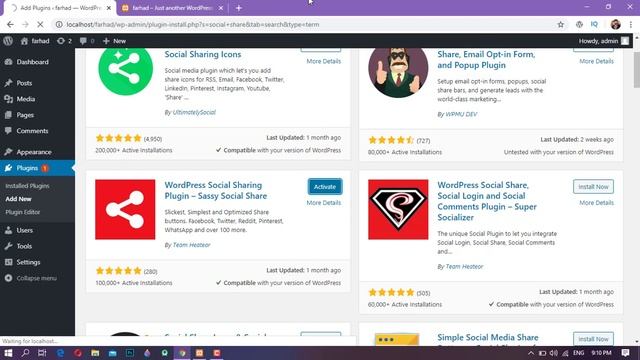640x360 pixels.
Task: Open Plugin Editor submenu
Action: click(x=23, y=212)
